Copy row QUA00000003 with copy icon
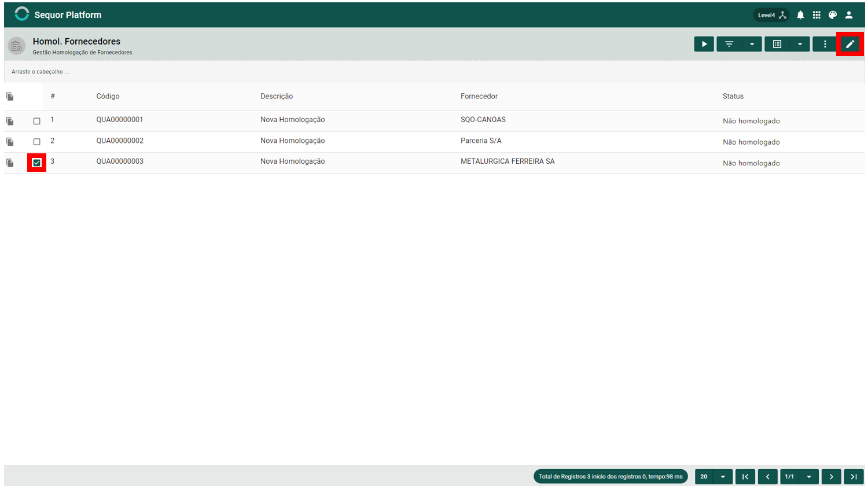The height and width of the screenshot is (486, 868). 10,163
